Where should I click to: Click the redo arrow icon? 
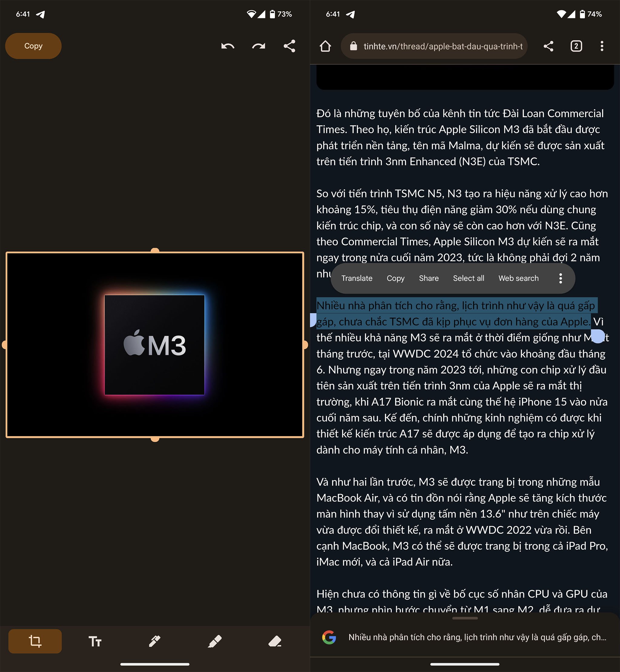(x=259, y=46)
